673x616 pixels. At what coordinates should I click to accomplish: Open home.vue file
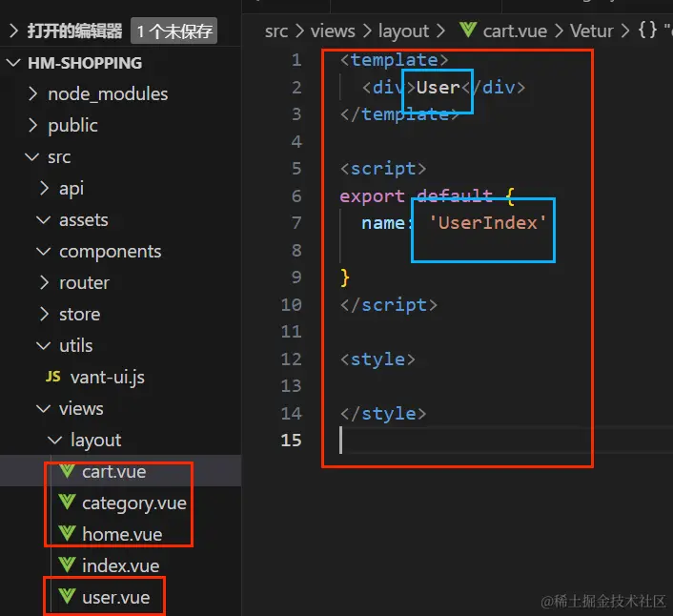click(x=122, y=534)
